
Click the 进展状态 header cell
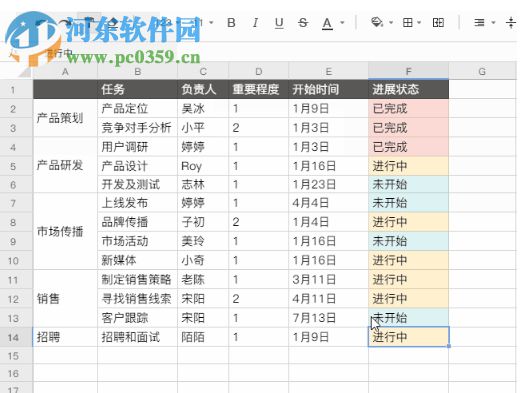point(409,89)
